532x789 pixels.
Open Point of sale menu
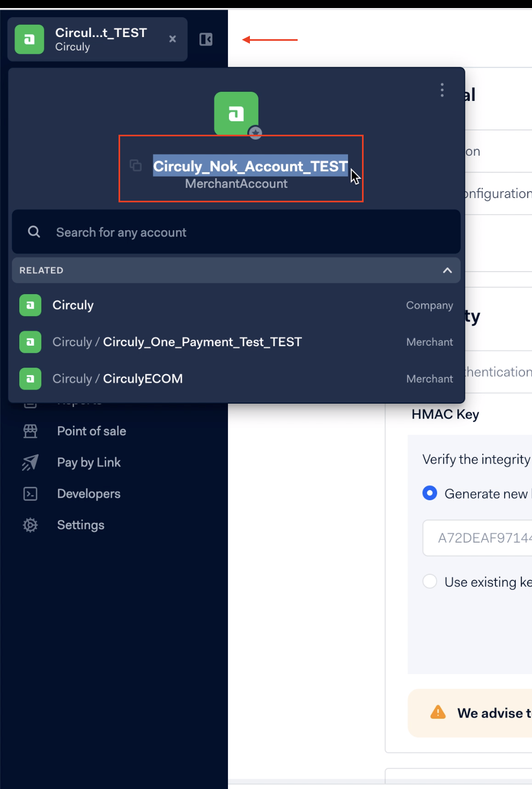point(92,431)
